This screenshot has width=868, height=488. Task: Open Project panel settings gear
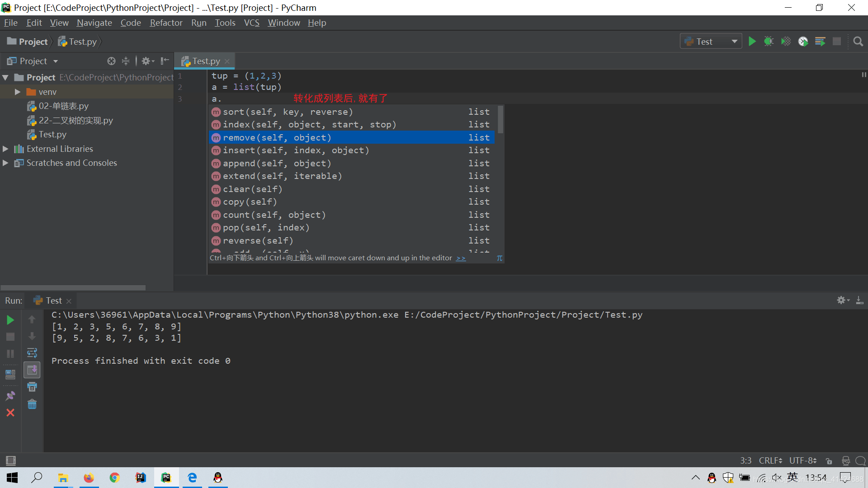click(147, 61)
